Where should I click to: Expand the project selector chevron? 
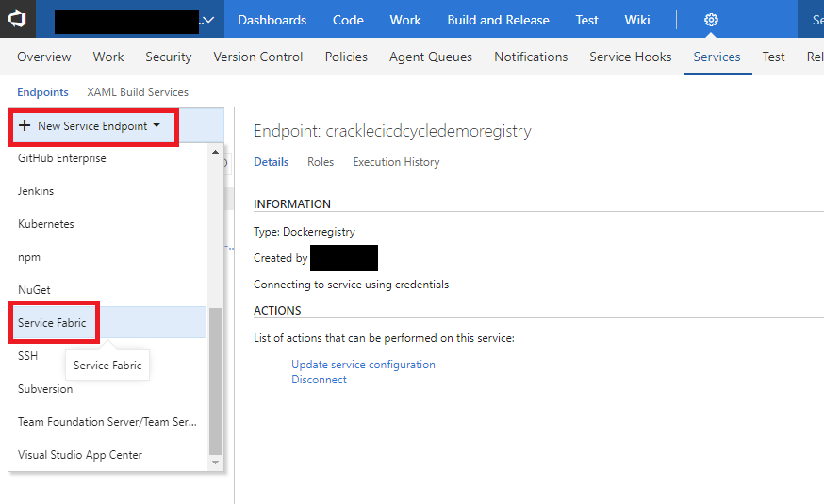click(x=208, y=20)
